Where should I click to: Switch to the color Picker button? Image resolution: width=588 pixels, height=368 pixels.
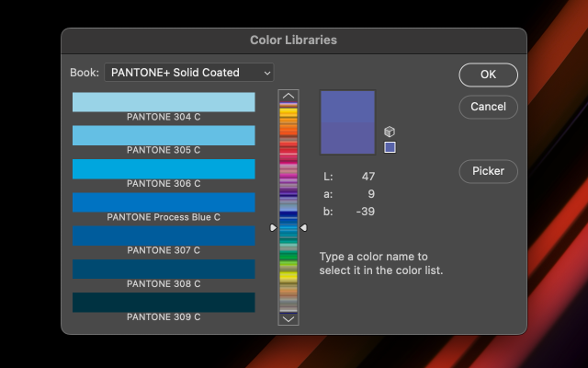[x=488, y=171]
